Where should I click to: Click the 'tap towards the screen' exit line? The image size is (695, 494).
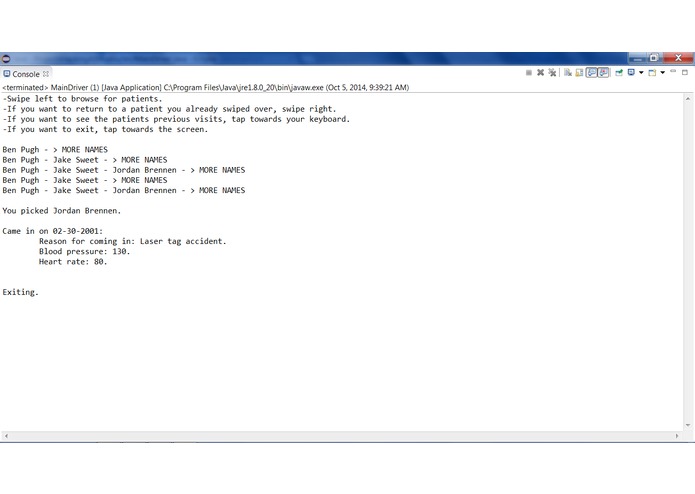[x=105, y=129]
